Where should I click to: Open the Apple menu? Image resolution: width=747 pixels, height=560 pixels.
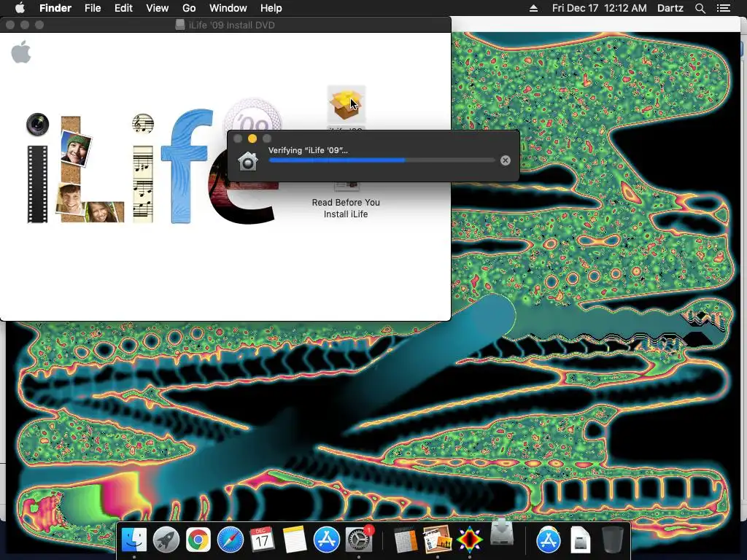[x=20, y=8]
